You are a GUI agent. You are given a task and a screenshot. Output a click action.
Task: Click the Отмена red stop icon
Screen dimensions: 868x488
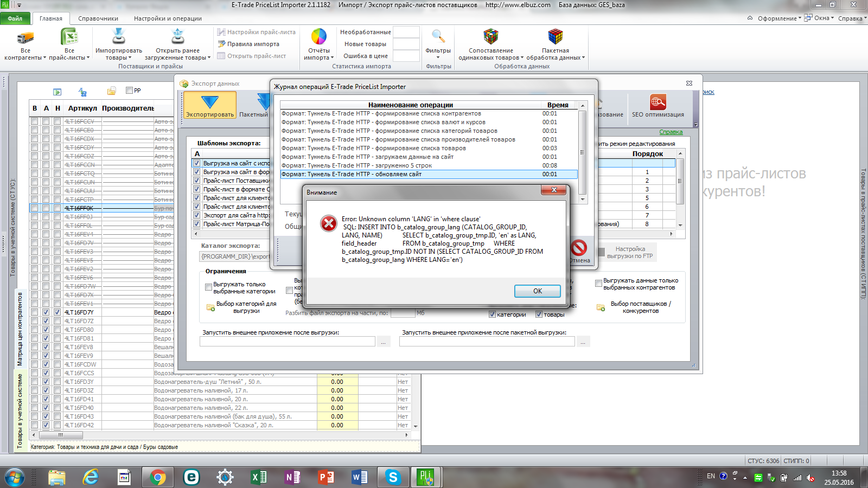pos(579,248)
